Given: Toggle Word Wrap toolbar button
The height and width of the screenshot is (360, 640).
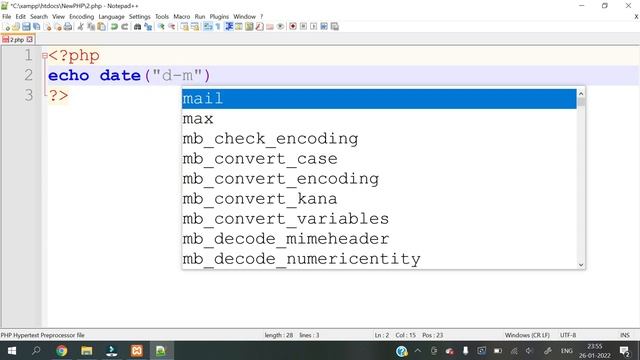Looking at the screenshot, I should [x=208, y=27].
